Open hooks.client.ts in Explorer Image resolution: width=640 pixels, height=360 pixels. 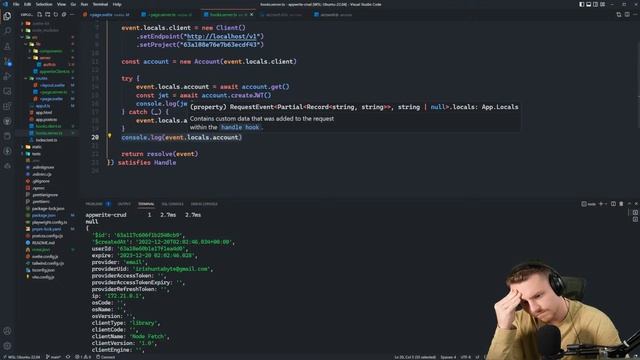pyautogui.click(x=48, y=126)
